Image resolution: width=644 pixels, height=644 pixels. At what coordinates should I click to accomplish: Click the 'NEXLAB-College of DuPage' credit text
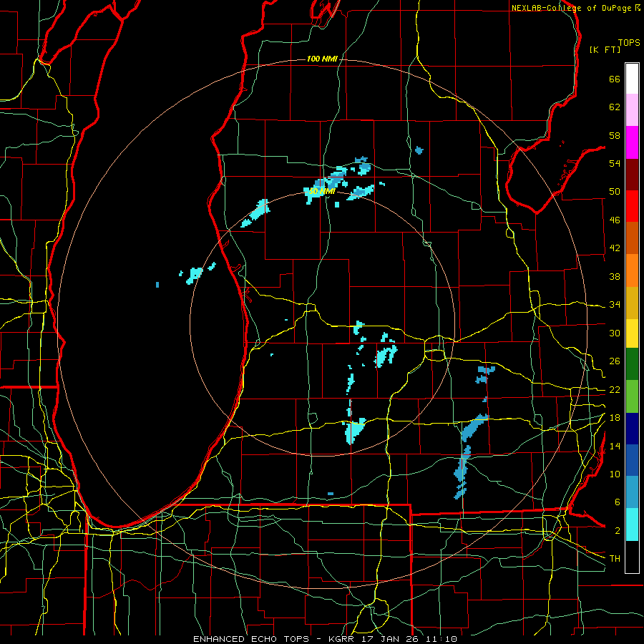pyautogui.click(x=571, y=8)
